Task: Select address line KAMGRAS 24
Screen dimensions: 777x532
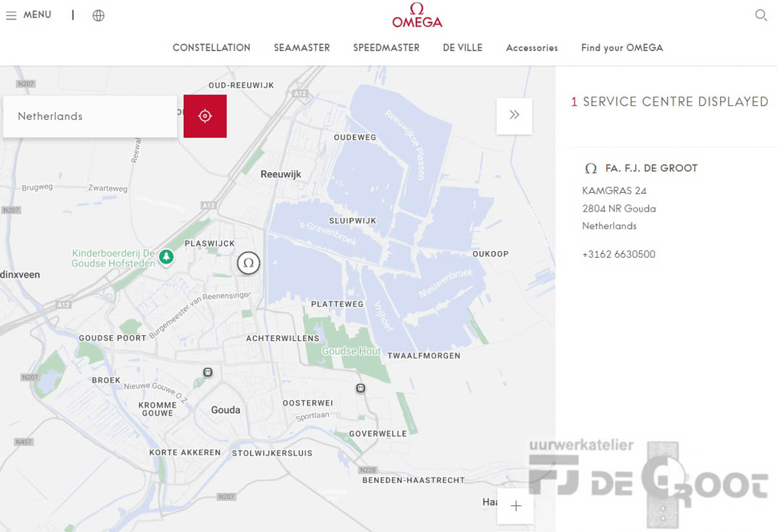Action: point(614,191)
